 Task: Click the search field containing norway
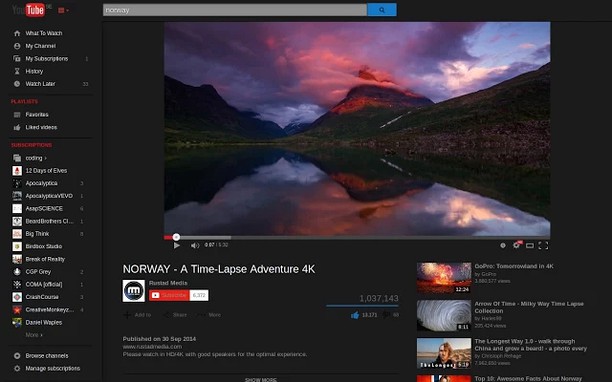tap(235, 10)
